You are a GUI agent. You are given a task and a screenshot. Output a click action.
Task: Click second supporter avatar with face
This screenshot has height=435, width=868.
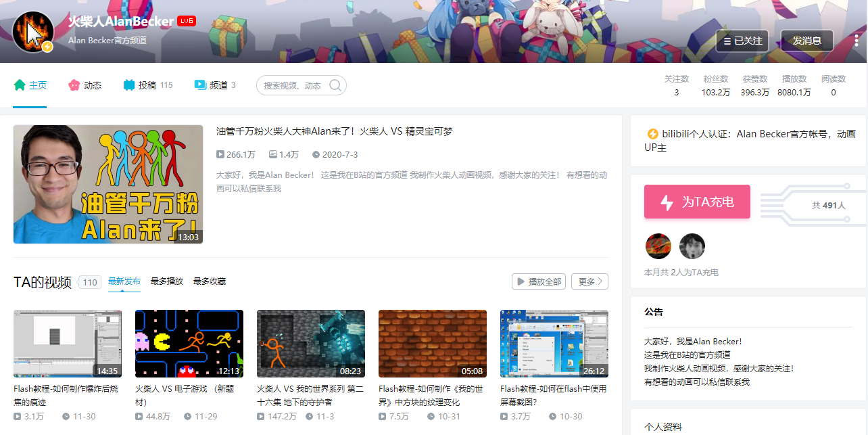(692, 246)
